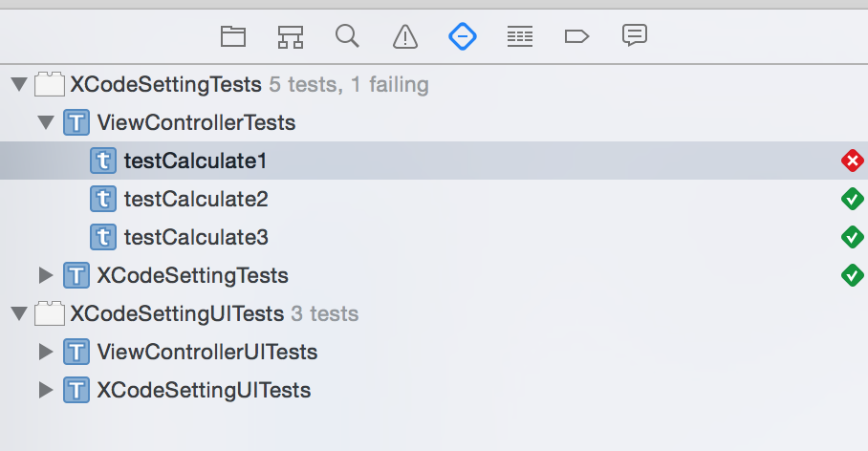Show the Report navigator speech bubble icon

(x=634, y=36)
